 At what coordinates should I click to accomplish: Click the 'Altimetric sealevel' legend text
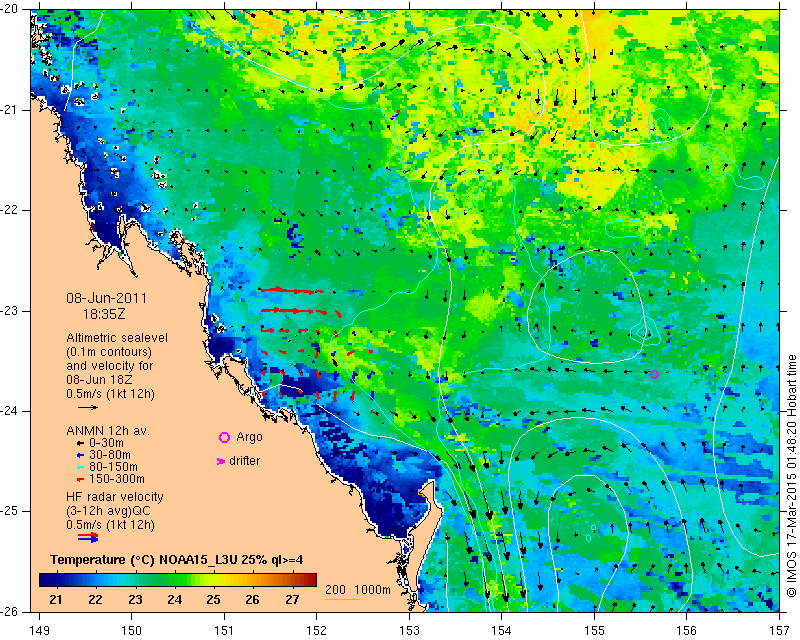click(x=117, y=338)
